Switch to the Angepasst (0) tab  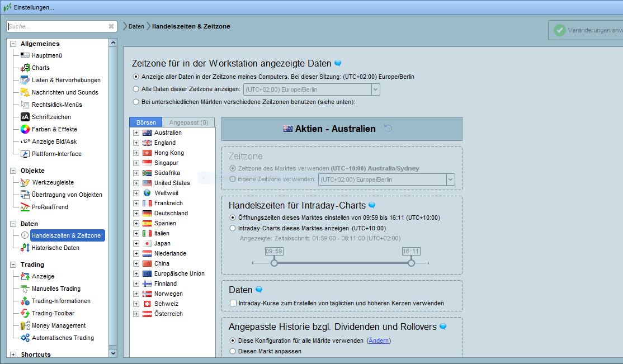click(x=188, y=122)
